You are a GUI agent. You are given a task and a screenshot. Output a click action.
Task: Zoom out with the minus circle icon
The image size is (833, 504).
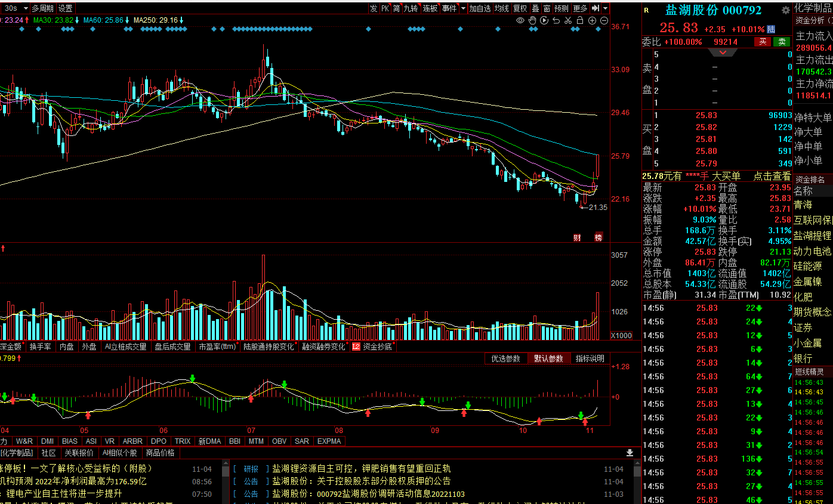coord(604,20)
